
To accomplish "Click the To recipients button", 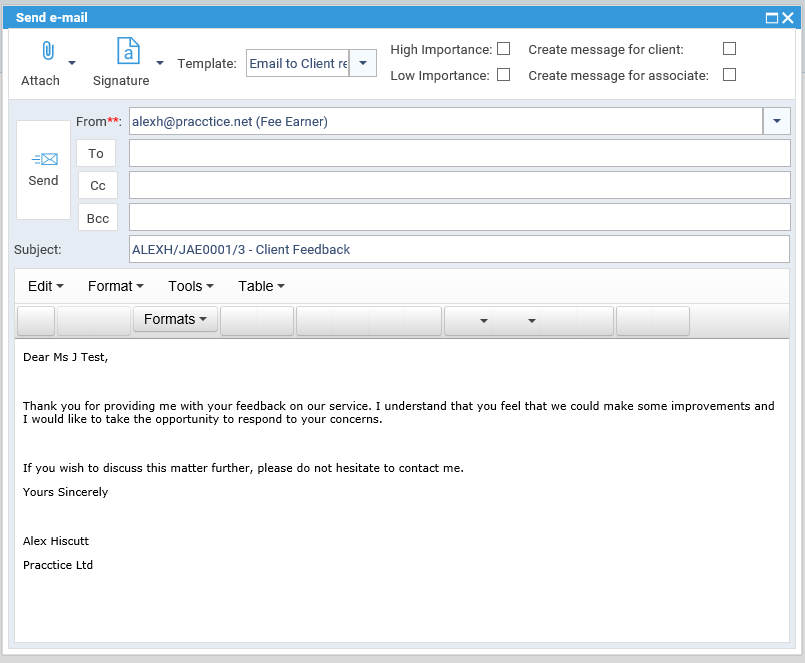I will 96,153.
